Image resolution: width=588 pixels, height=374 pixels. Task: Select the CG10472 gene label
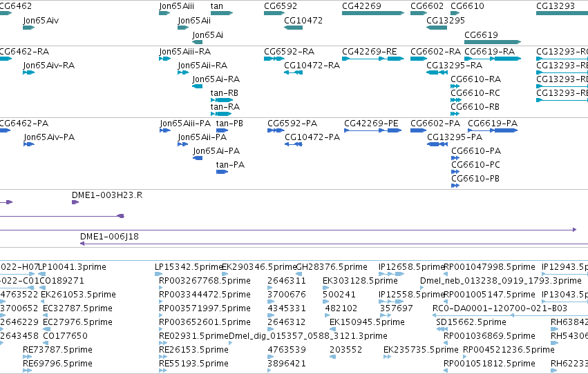point(303,20)
